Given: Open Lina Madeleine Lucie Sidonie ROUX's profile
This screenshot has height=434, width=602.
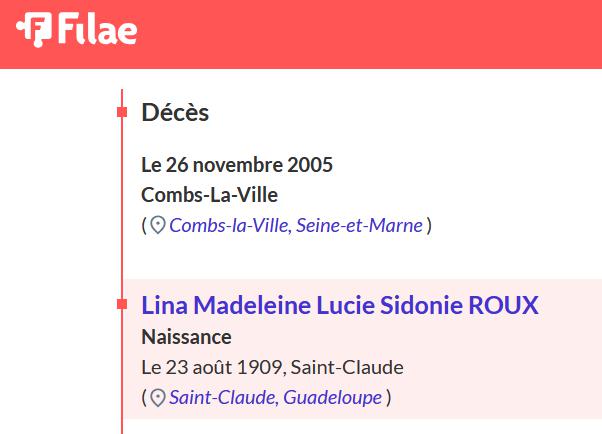Looking at the screenshot, I should click(340, 305).
